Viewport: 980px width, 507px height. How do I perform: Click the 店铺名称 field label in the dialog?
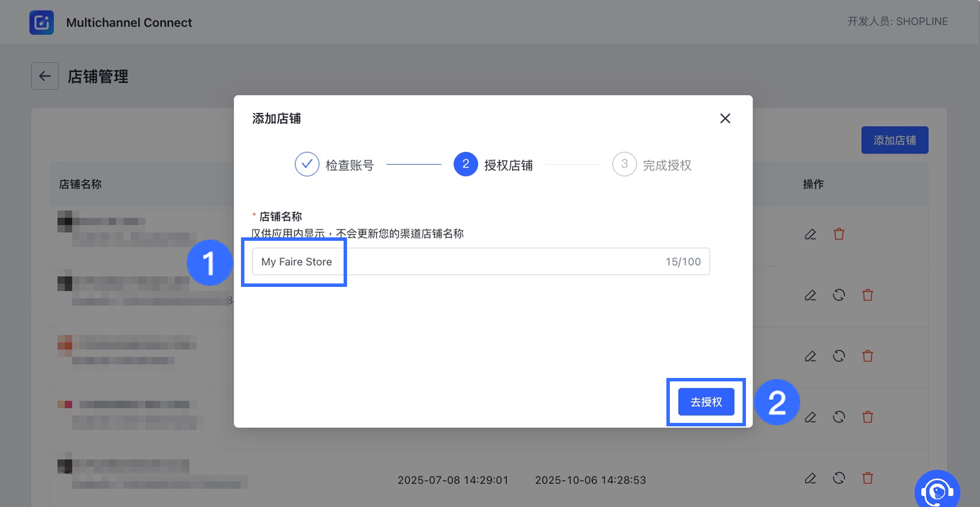[x=281, y=217]
